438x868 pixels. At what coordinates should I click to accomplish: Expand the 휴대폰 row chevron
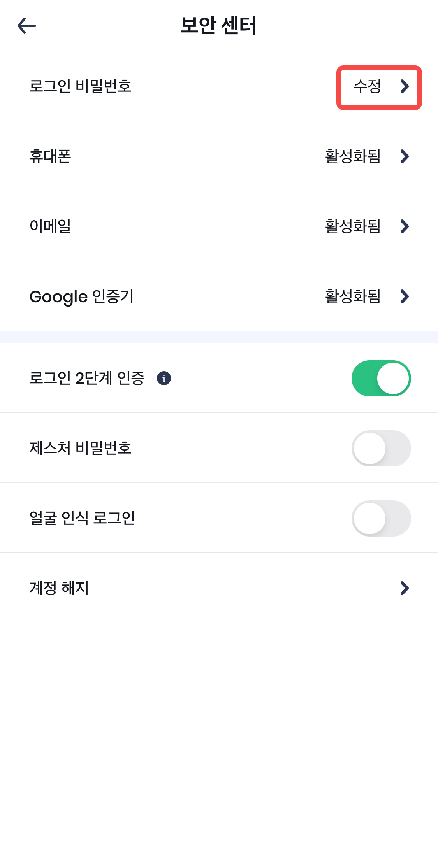[405, 156]
